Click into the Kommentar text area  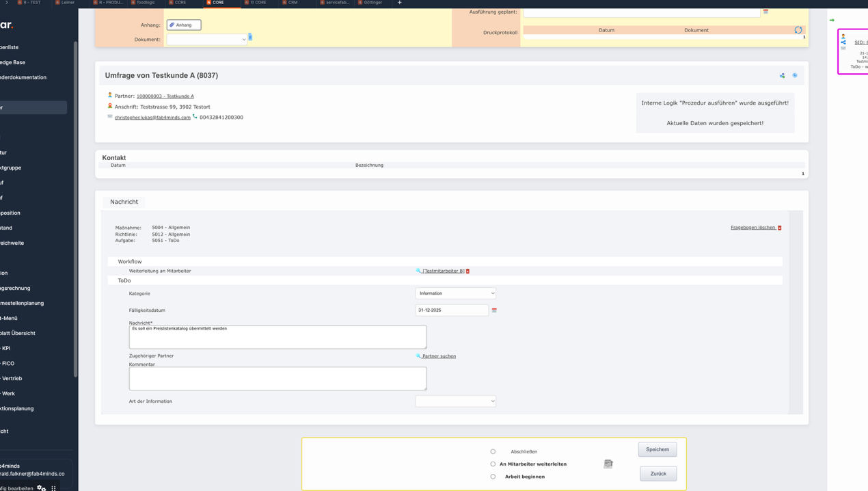tap(277, 379)
